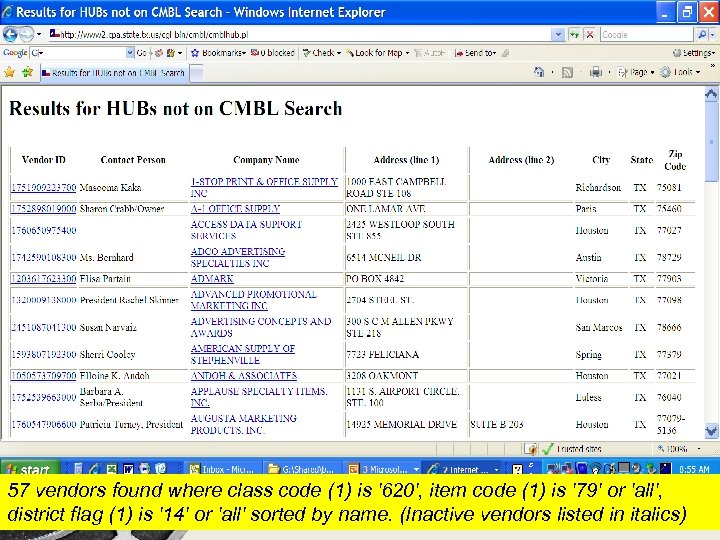The image size is (720, 540).
Task: Open the '3 Microsoft...' grouped taskbar button
Action: [x=384, y=469]
